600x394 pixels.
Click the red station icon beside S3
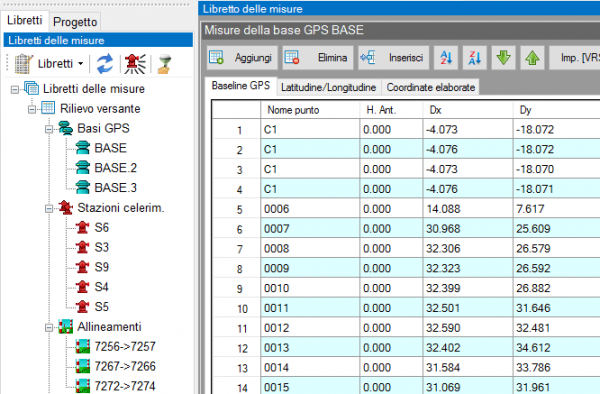point(83,247)
